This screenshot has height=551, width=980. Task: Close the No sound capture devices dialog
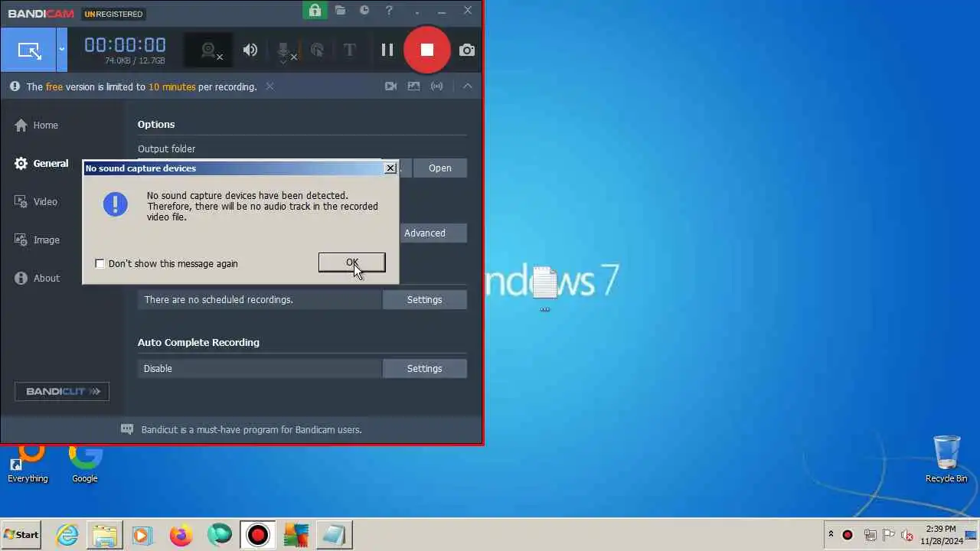[x=390, y=168]
